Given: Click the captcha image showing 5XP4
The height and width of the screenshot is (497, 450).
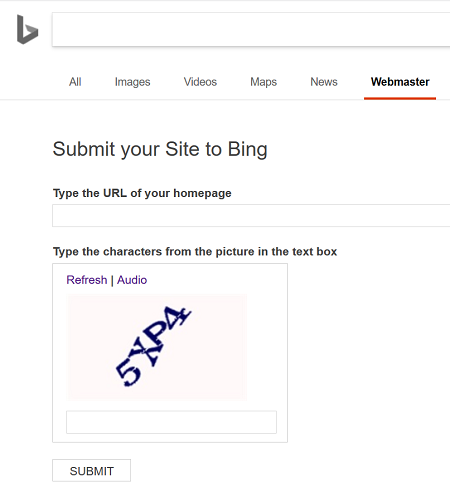Looking at the screenshot, I should point(157,347).
